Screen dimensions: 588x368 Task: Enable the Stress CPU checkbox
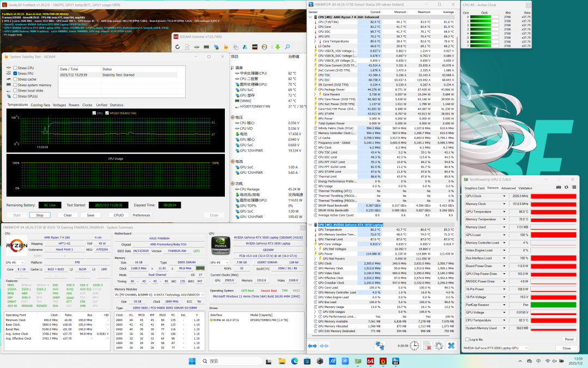click(x=15, y=68)
